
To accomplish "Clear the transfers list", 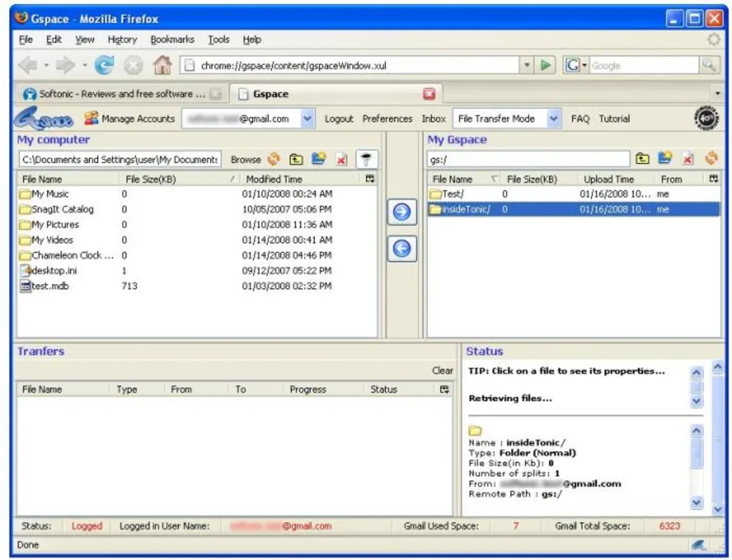I will click(442, 370).
